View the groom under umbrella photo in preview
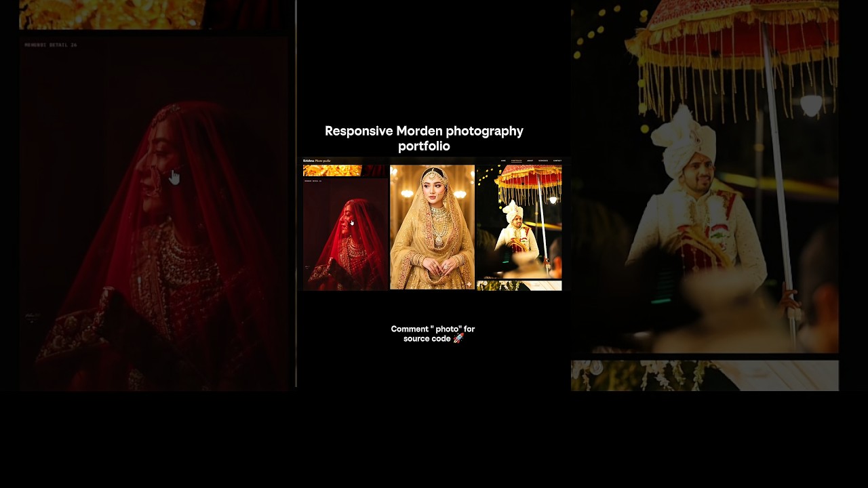Viewport: 868px width, 488px height. tap(519, 222)
